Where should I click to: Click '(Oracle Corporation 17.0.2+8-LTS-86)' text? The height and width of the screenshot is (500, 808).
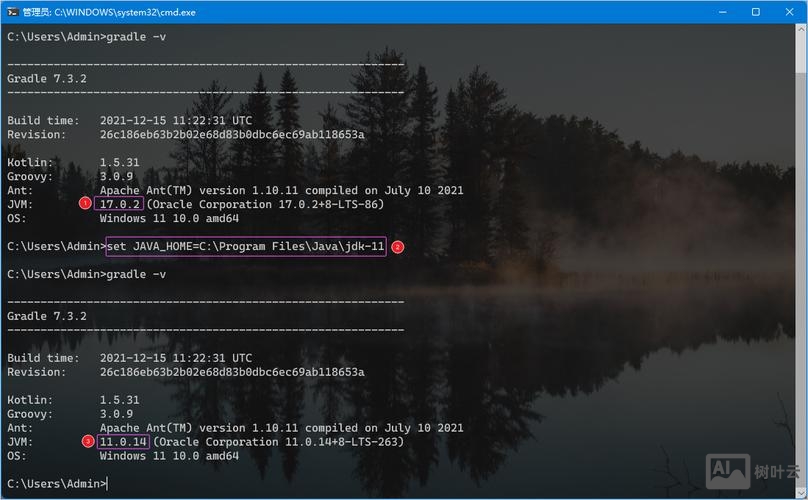[x=265, y=204]
